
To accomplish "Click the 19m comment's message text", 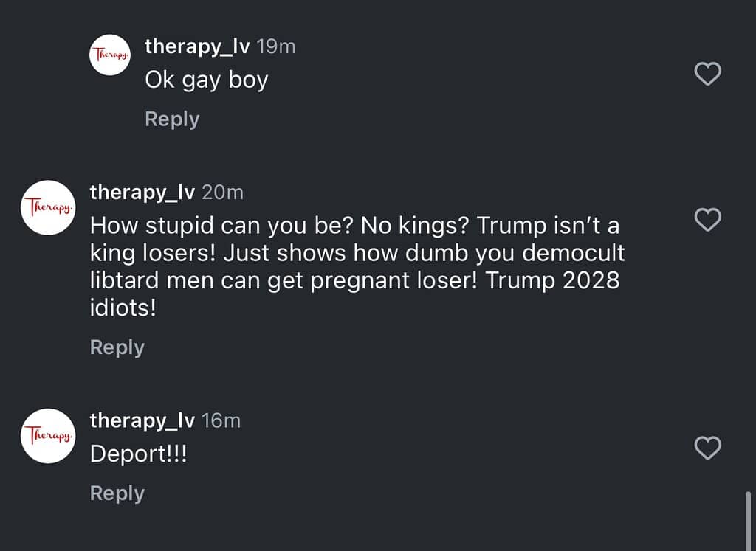I will tap(206, 80).
